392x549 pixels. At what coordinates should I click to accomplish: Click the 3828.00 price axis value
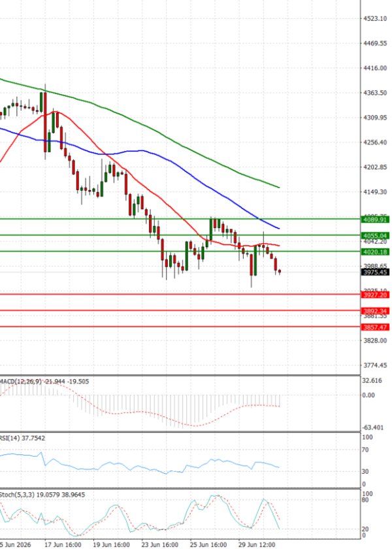coord(375,341)
